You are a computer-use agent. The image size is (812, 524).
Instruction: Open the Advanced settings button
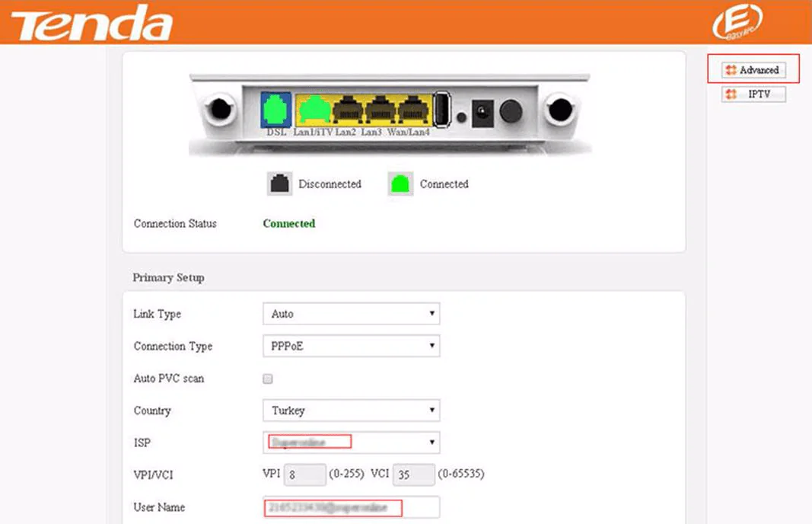point(753,69)
